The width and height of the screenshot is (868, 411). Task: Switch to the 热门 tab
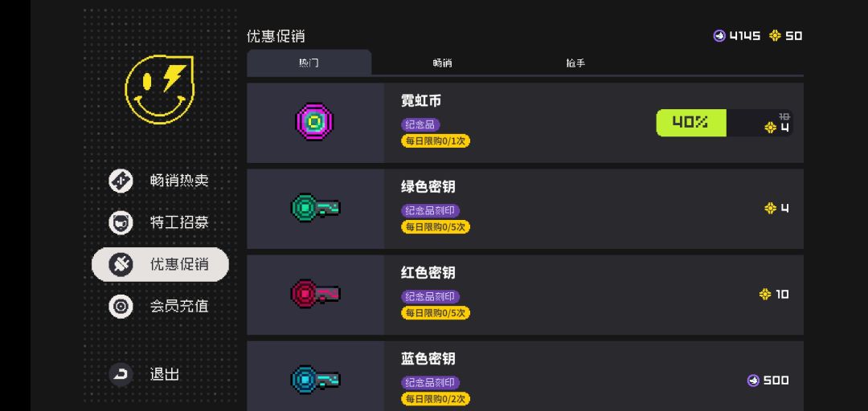pyautogui.click(x=309, y=63)
